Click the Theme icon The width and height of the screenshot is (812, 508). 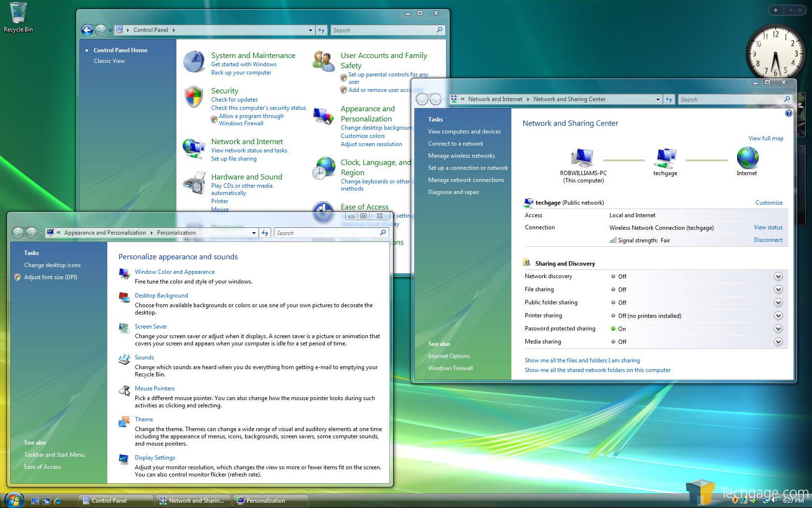pyautogui.click(x=124, y=421)
